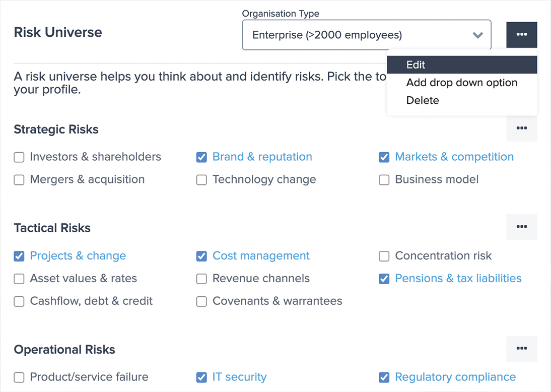Enable the Technology change checkbox
The height and width of the screenshot is (392, 551).
click(201, 180)
